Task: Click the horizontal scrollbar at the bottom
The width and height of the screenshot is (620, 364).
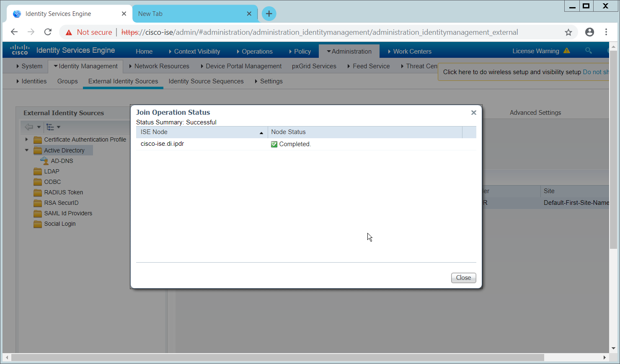Action: pyautogui.click(x=276, y=357)
